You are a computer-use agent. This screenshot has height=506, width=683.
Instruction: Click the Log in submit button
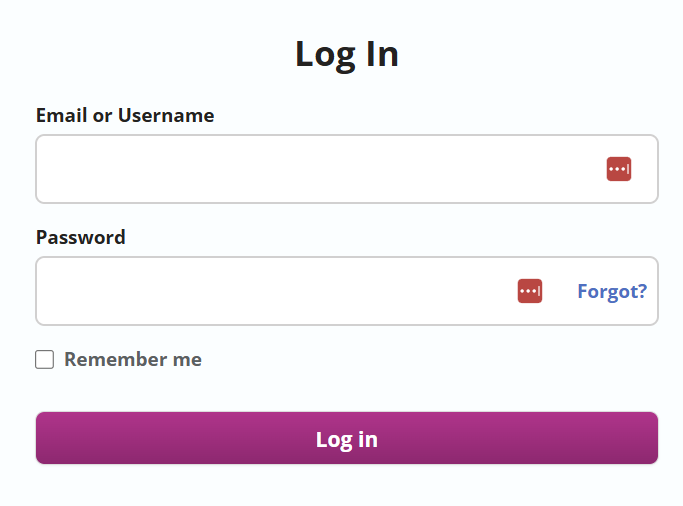[x=347, y=438]
